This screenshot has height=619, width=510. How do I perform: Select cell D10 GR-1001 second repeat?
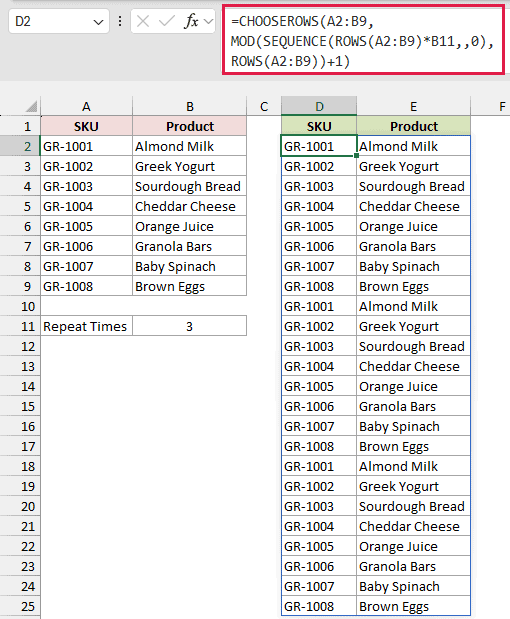(x=319, y=306)
